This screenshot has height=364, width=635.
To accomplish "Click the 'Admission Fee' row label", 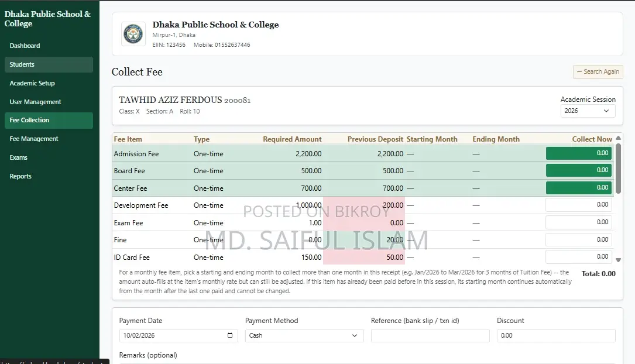I will 136,154.
